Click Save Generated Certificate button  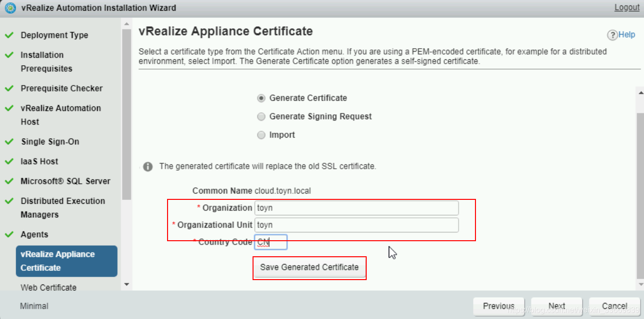309,267
